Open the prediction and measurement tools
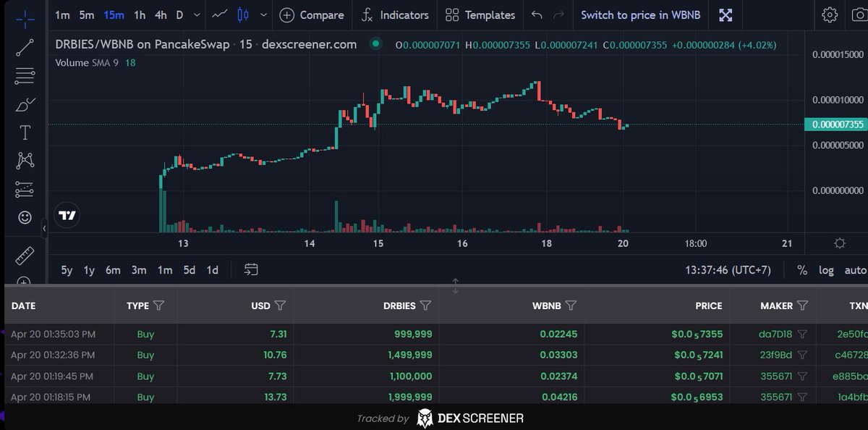868x430 pixels. [25, 190]
